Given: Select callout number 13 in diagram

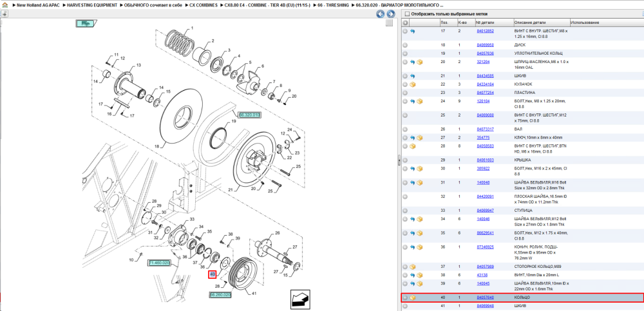Looking at the screenshot, I should (138, 65).
